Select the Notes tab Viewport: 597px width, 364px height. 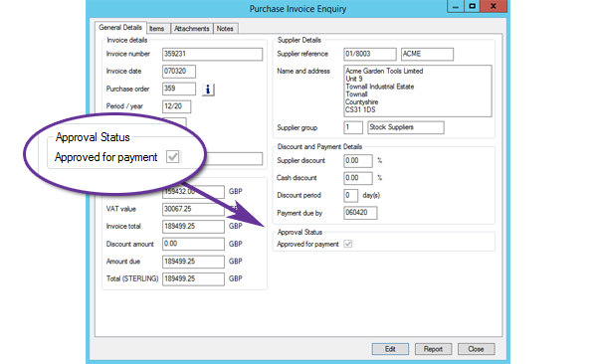click(225, 29)
